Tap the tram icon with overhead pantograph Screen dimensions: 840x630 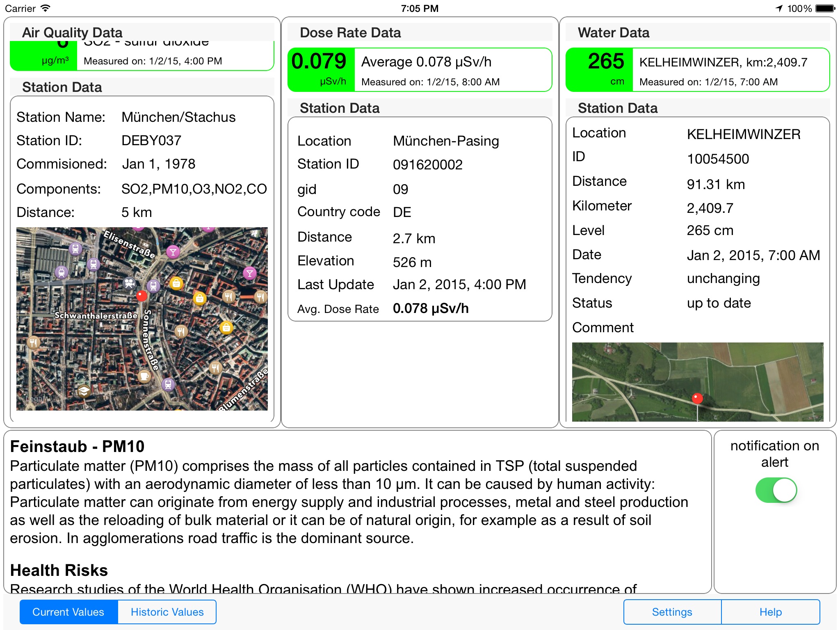point(62,272)
